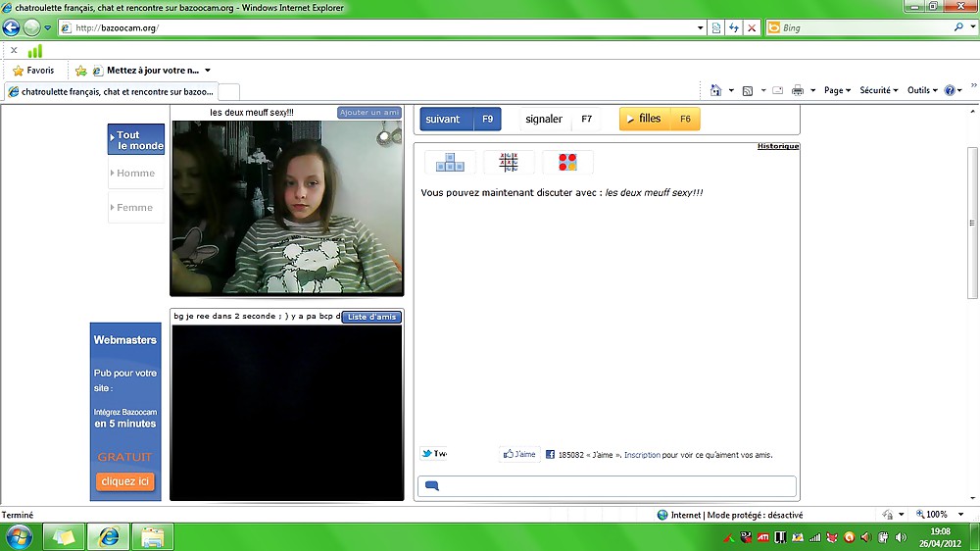Select the 'Tout le monde' filter
The height and width of the screenshot is (551, 980).
point(136,139)
